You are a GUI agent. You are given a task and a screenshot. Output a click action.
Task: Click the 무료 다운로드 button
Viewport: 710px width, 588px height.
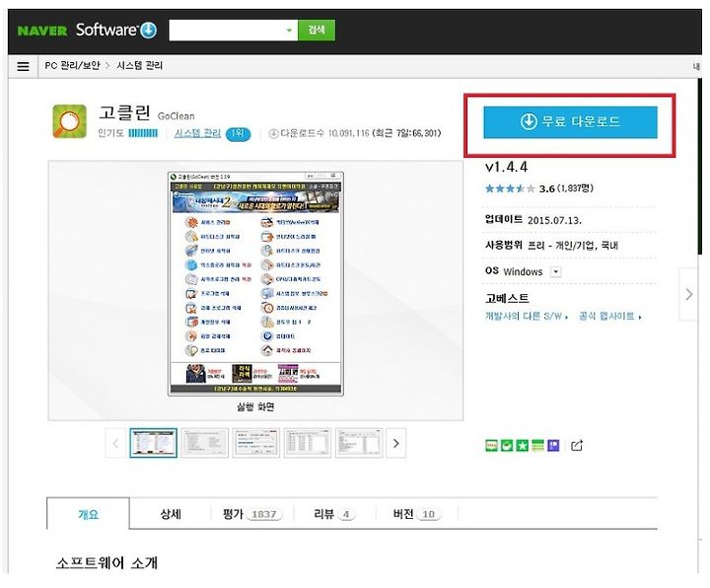pos(570,122)
